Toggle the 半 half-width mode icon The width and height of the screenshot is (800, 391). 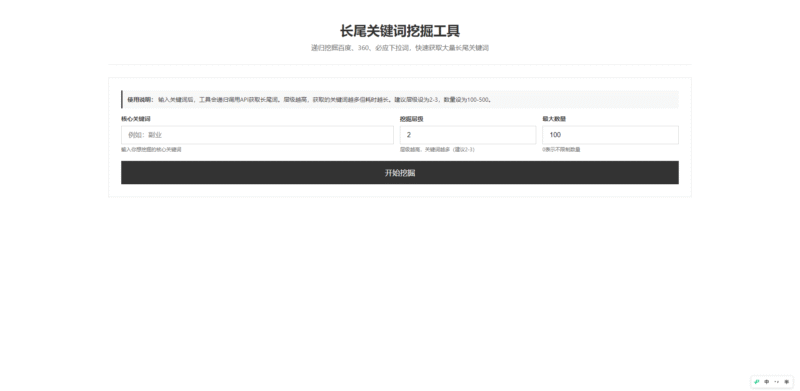786,381
